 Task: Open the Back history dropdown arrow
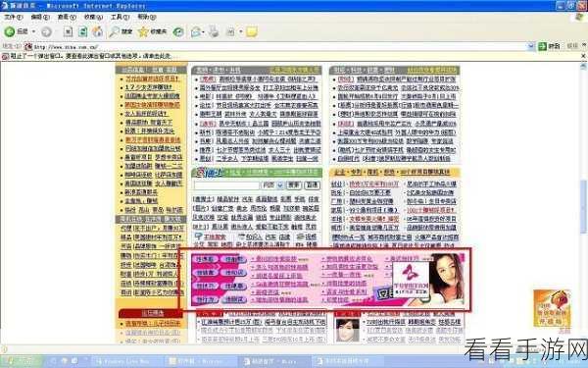[33, 31]
